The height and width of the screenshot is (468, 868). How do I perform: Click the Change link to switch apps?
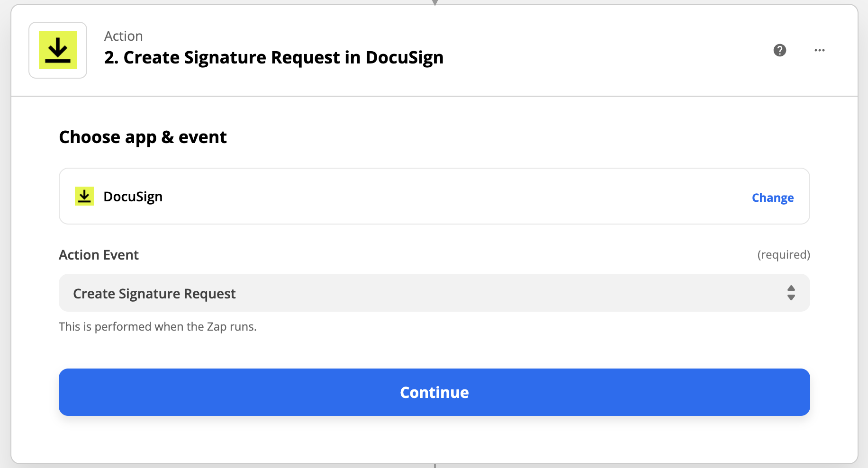coord(773,198)
